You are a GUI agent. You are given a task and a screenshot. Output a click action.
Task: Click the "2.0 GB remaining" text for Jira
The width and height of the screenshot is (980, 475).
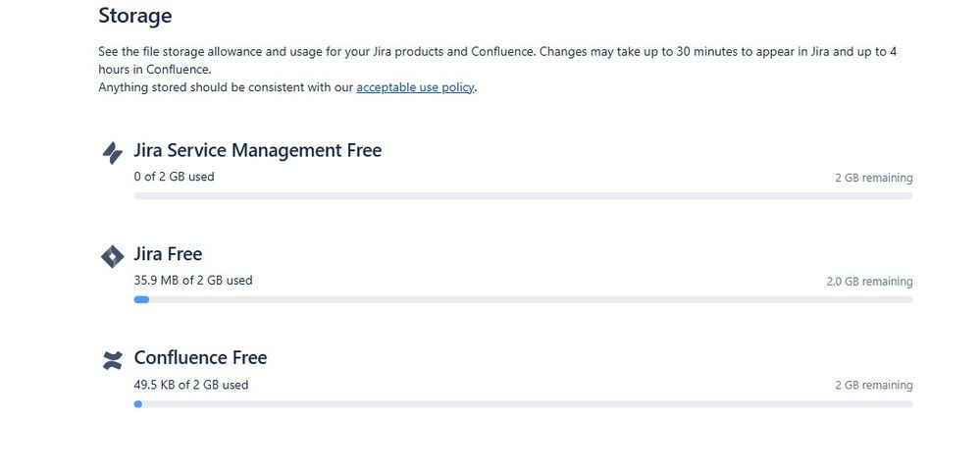(869, 282)
